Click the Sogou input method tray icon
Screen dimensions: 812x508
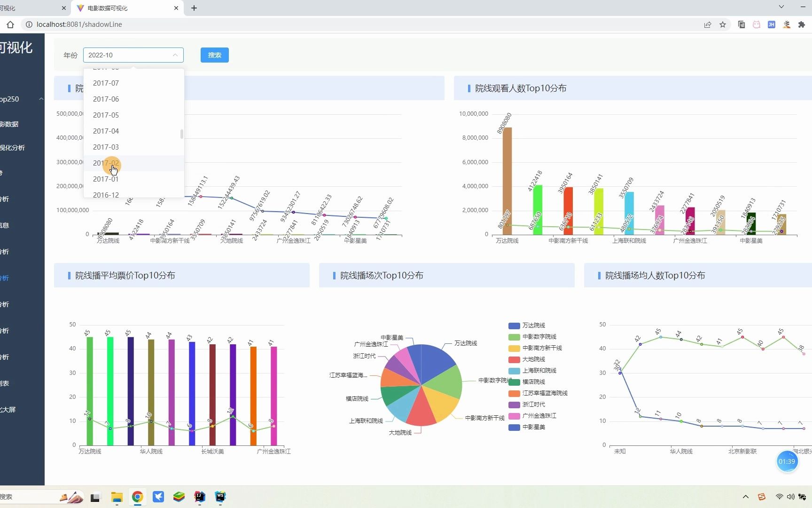(x=762, y=497)
